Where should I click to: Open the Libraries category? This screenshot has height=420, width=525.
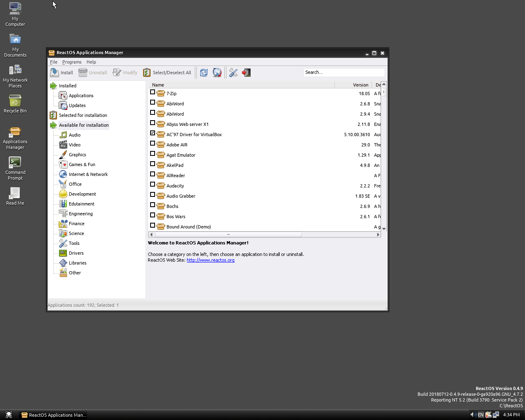pyautogui.click(x=78, y=263)
